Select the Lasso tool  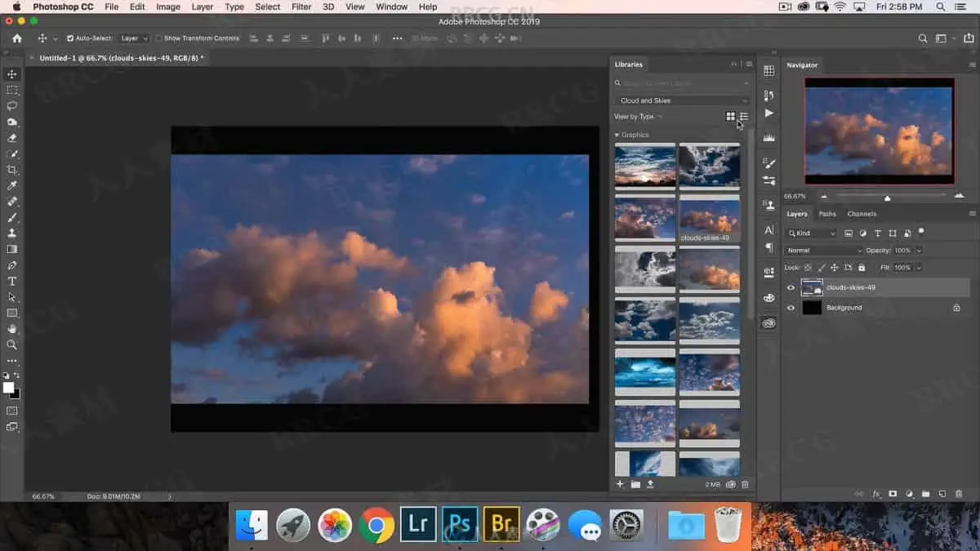pos(11,106)
